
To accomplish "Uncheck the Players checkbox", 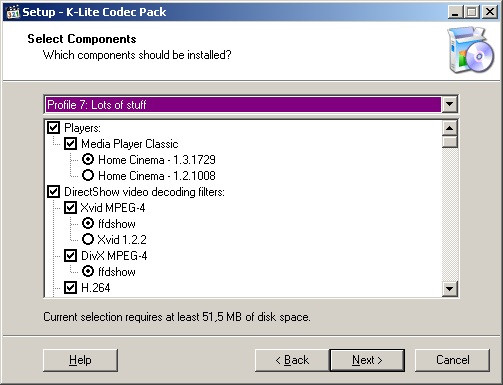I will click(x=53, y=128).
